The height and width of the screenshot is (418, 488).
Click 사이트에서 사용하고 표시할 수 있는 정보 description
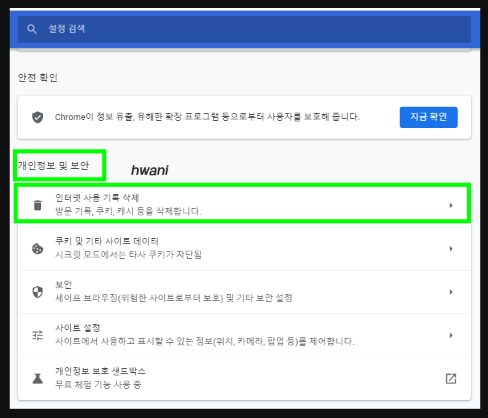[x=205, y=341]
